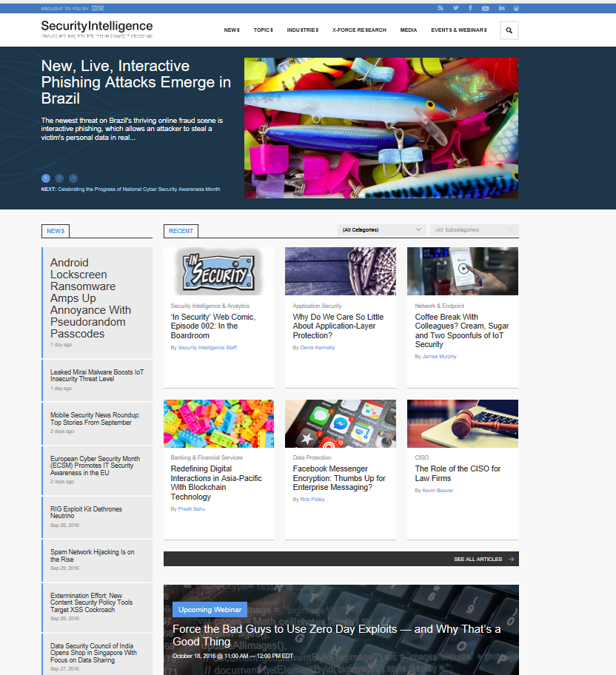Screen dimensions: 616x675
Task: Click the phone app icons thumbnail
Action: click(x=341, y=423)
